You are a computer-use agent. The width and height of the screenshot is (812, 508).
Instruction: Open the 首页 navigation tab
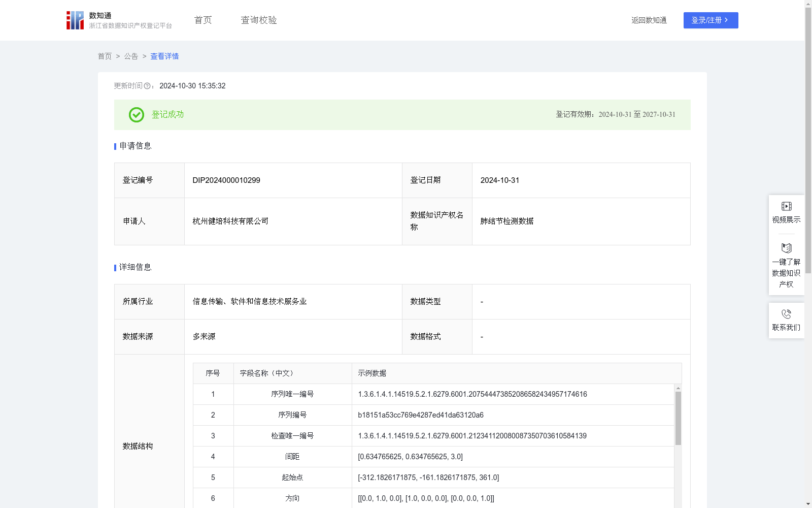(x=203, y=20)
